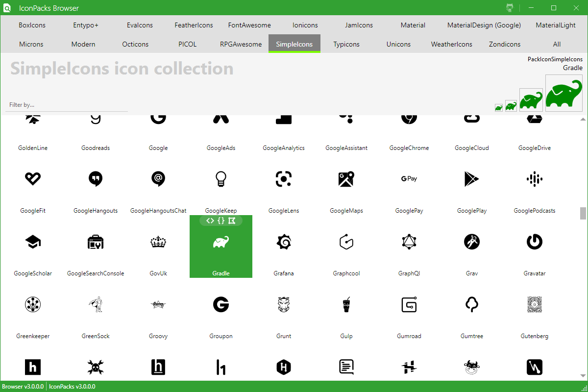The height and width of the screenshot is (392, 588).
Task: Click the smallest Gradle preview image
Action: (499, 108)
